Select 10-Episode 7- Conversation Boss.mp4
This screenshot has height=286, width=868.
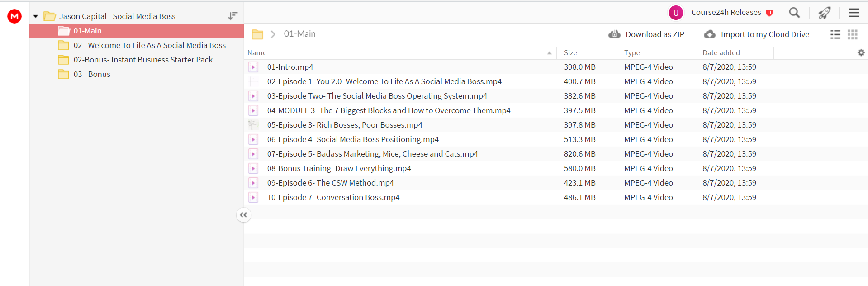333,197
